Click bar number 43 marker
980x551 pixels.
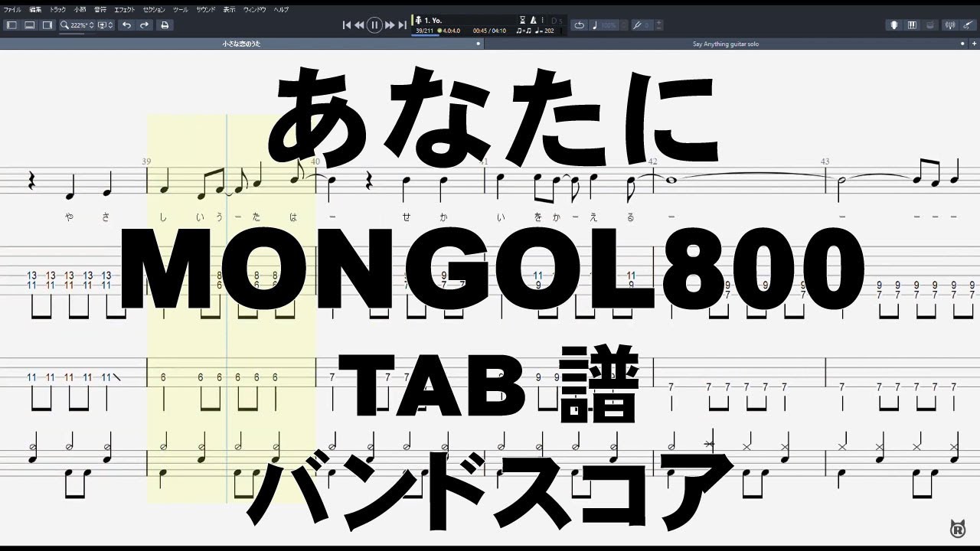coord(825,161)
